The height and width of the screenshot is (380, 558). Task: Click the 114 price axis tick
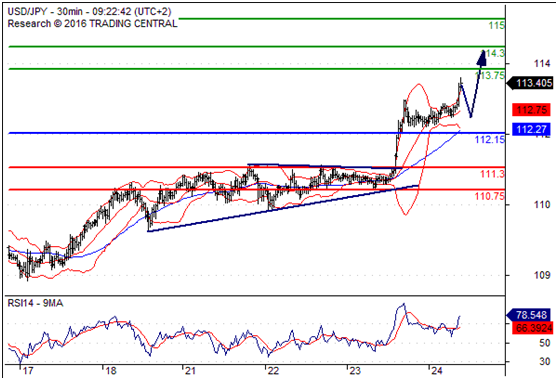541,64
